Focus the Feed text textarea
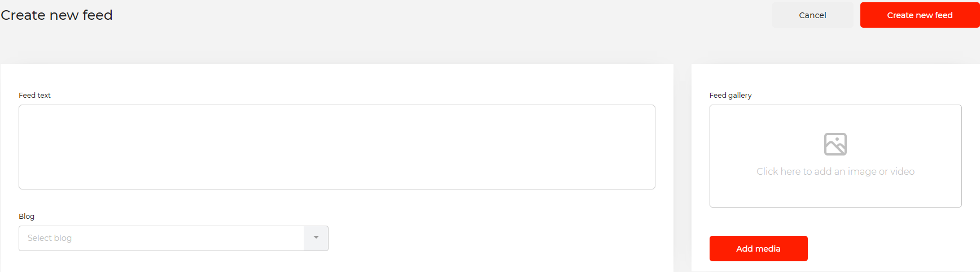This screenshot has height=272, width=980. pos(336,147)
